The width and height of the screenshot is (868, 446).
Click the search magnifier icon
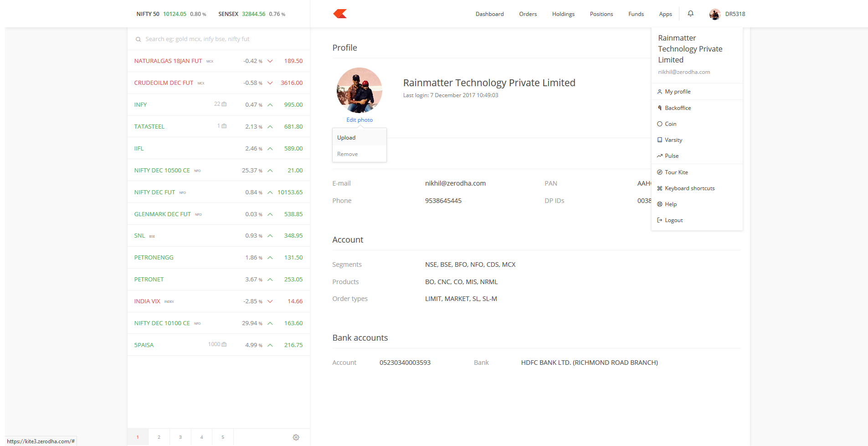(x=138, y=39)
